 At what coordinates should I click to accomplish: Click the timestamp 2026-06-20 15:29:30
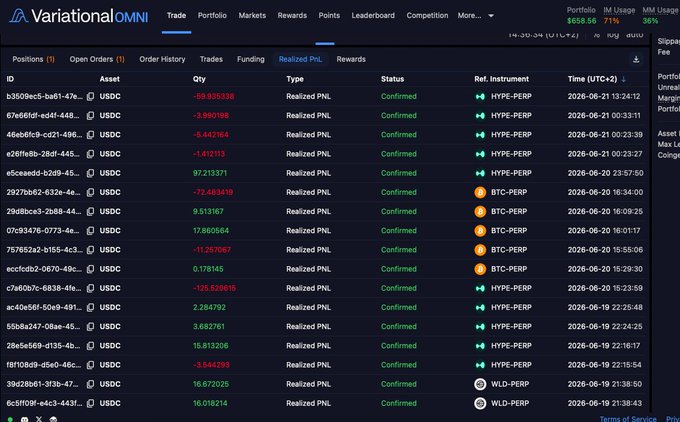605,269
